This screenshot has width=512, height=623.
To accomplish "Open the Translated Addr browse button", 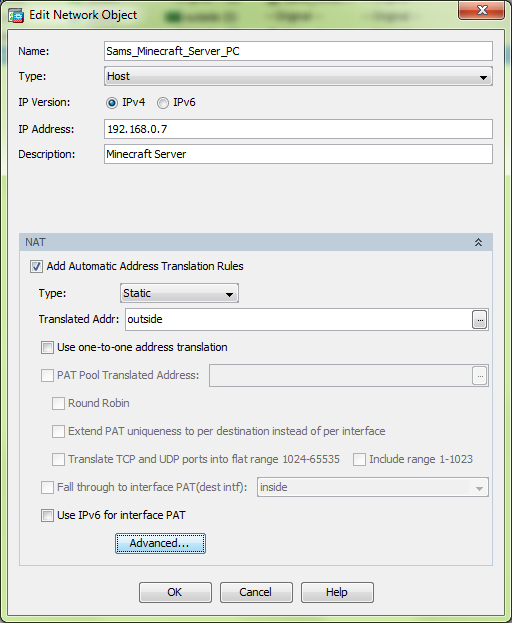I will 480,319.
